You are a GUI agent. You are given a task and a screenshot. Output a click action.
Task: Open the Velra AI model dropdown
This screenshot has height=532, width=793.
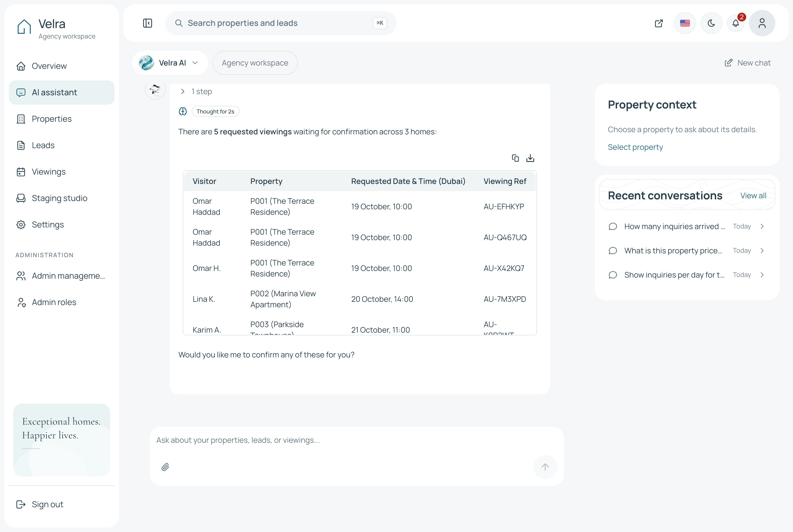pos(170,63)
